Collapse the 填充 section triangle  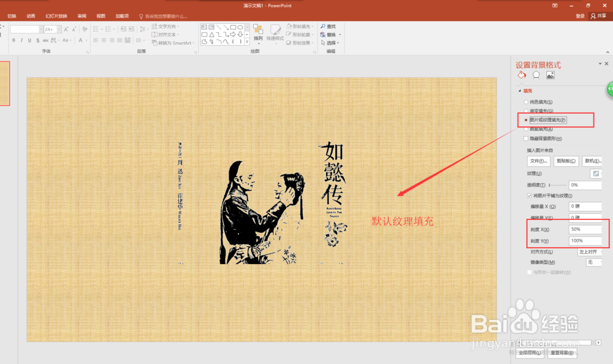[x=520, y=91]
